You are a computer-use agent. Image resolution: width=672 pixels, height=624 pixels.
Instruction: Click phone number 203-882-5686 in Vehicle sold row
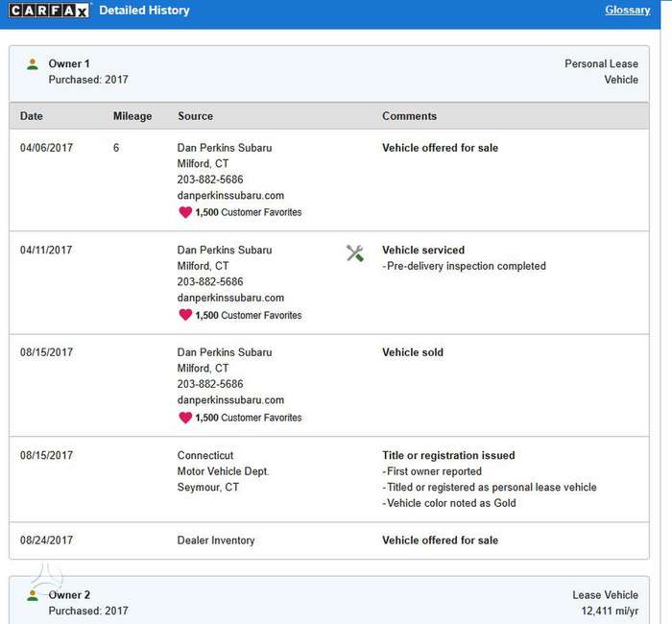210,384
